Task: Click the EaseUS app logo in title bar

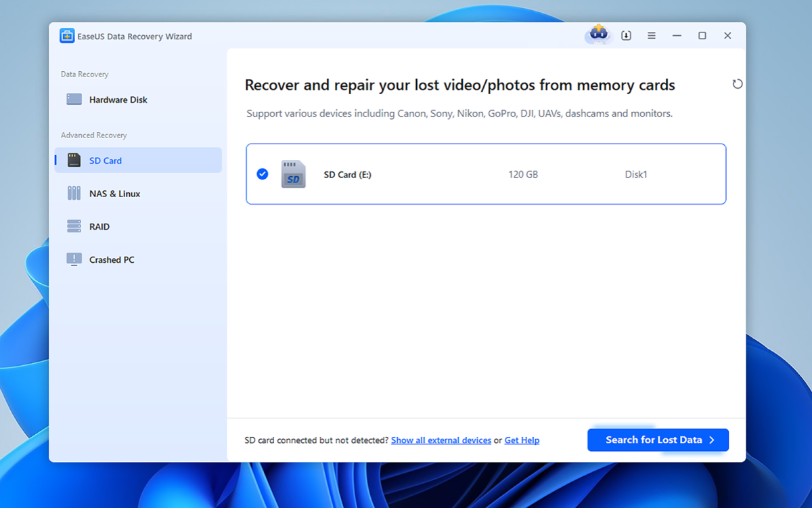Action: [x=67, y=36]
